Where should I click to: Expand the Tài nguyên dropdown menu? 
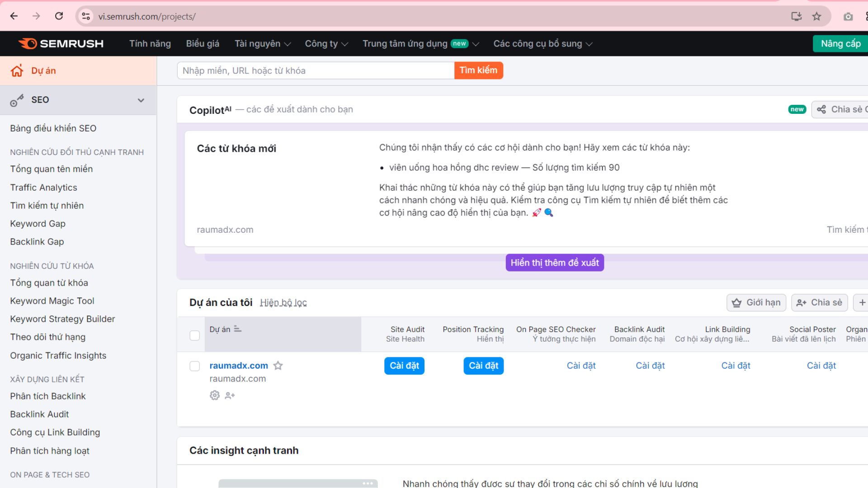[x=262, y=43]
